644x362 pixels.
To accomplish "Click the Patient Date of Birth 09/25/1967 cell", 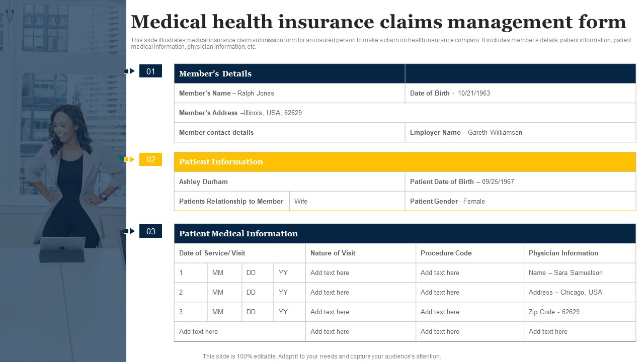I will tap(520, 182).
